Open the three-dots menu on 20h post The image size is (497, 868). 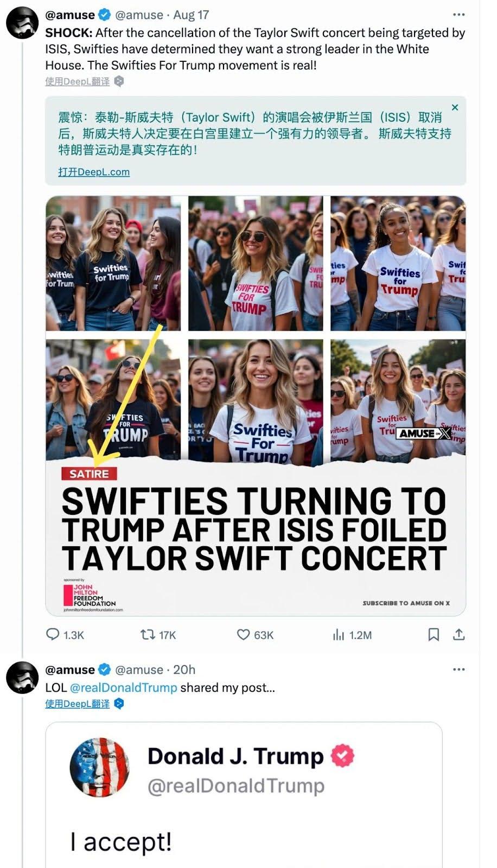tap(458, 669)
